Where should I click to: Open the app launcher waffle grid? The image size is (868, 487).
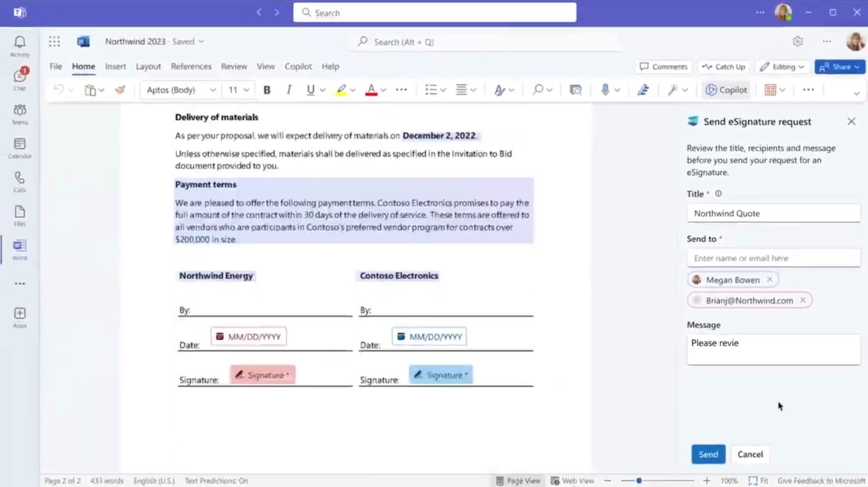pos(54,42)
